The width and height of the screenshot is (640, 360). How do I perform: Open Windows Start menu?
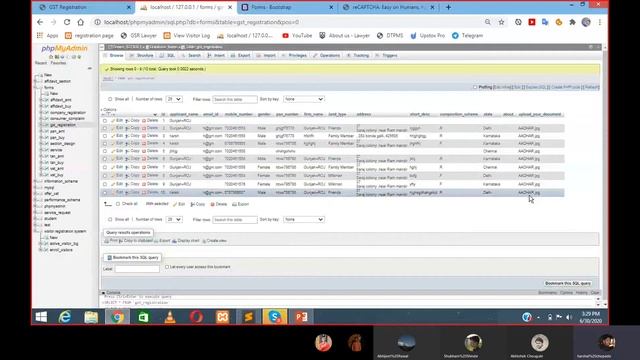click(x=41, y=317)
